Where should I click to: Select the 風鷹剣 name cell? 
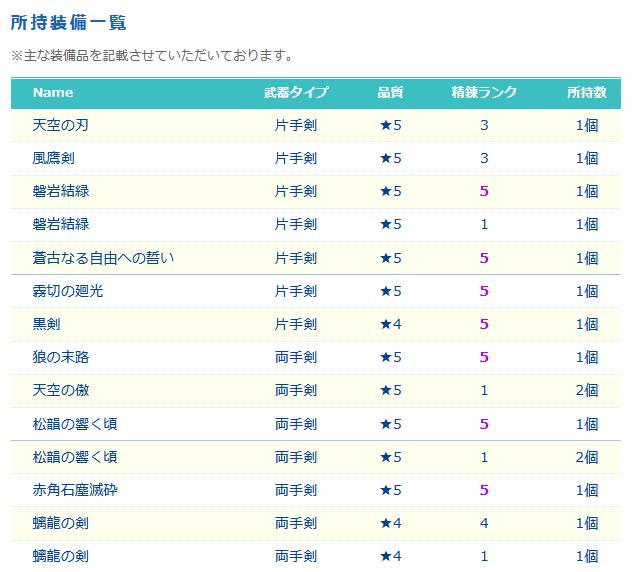pos(54,158)
